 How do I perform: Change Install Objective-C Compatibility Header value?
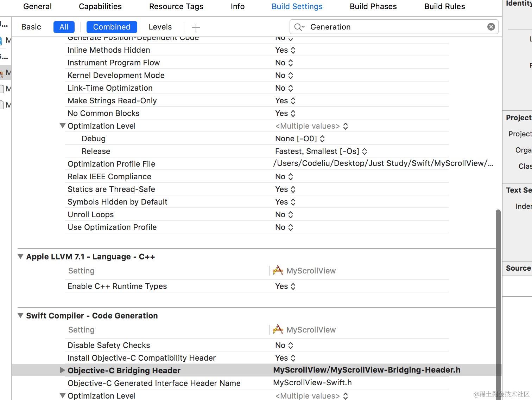tap(285, 358)
